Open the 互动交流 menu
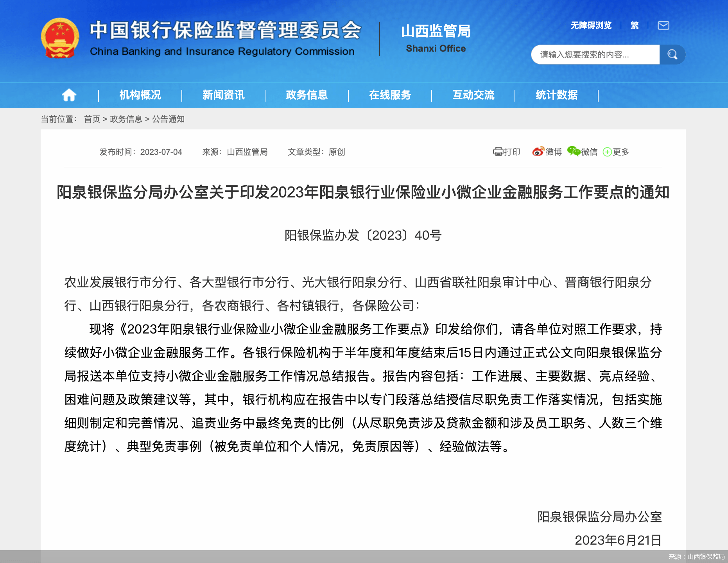Screen dimensions: 728x563 coord(473,95)
